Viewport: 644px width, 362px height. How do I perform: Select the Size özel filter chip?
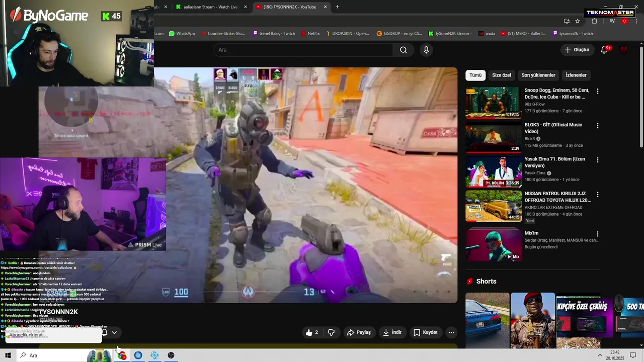pos(501,75)
